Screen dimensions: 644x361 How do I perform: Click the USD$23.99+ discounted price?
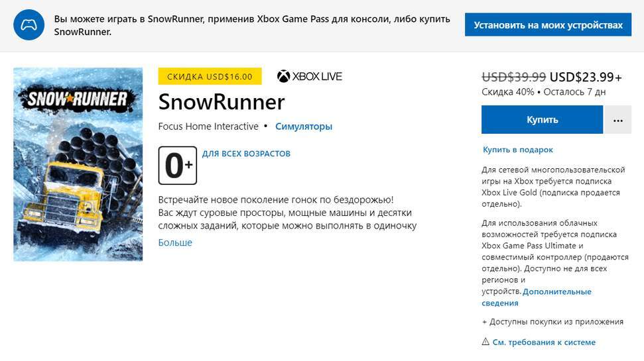coord(586,76)
